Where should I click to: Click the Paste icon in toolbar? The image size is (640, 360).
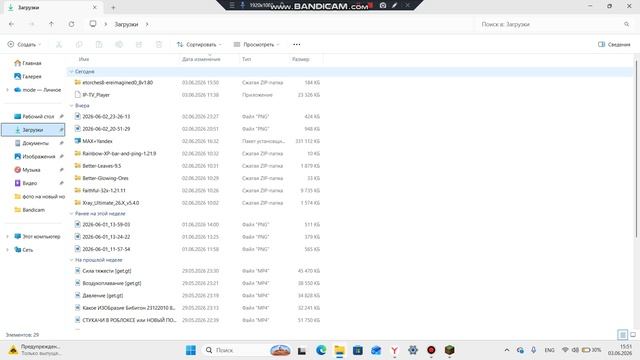pyautogui.click(x=99, y=44)
